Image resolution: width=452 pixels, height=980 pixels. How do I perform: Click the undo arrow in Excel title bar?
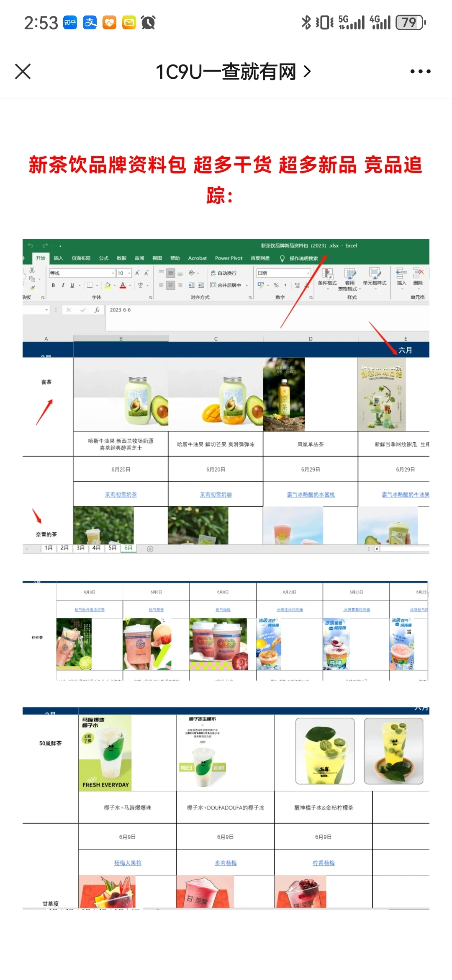click(31, 245)
